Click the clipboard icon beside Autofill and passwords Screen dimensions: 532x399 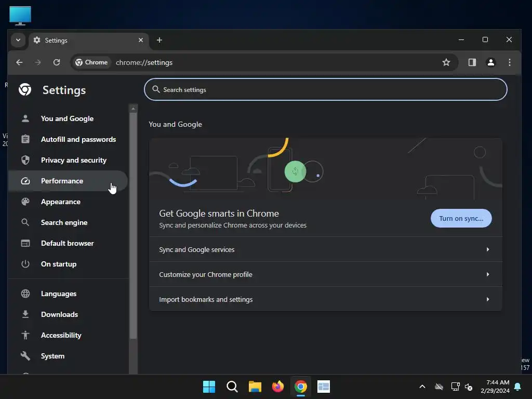(25, 139)
